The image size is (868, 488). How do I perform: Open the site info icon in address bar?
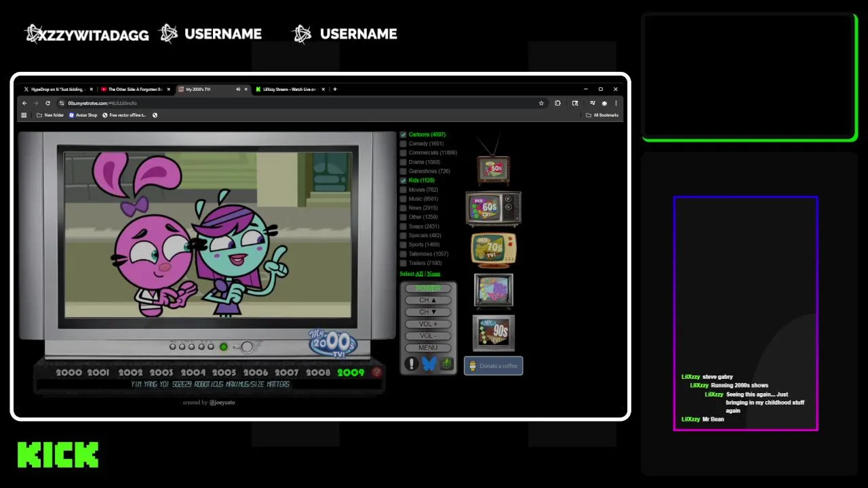click(61, 103)
